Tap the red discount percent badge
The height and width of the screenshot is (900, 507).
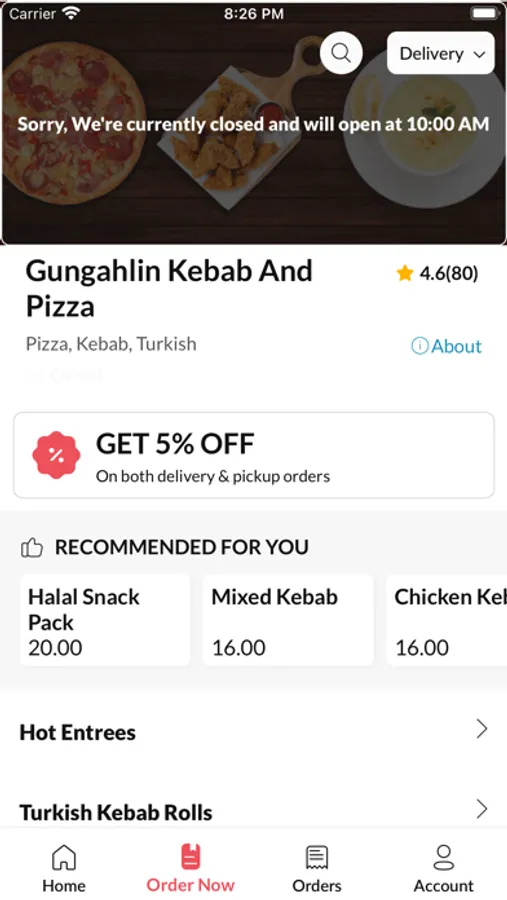pyautogui.click(x=56, y=455)
